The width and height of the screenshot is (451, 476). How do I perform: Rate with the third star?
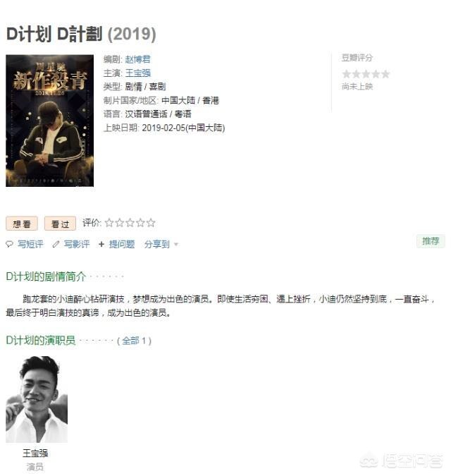tap(130, 223)
